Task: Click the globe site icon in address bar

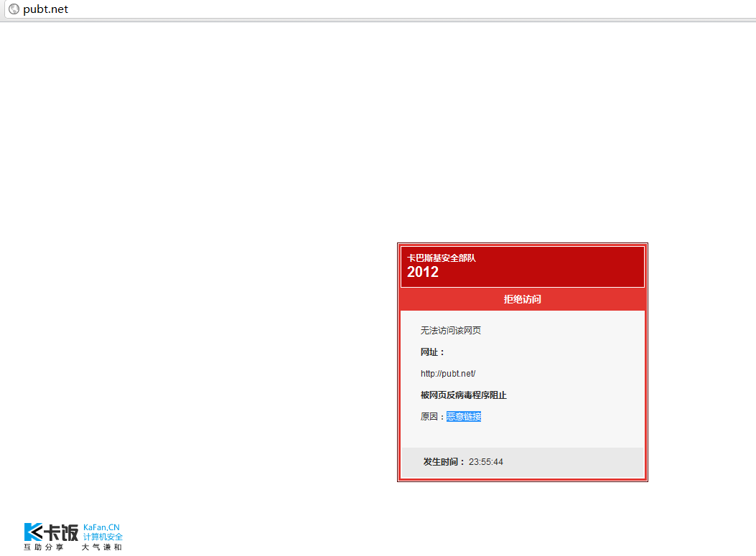Action: [14, 9]
